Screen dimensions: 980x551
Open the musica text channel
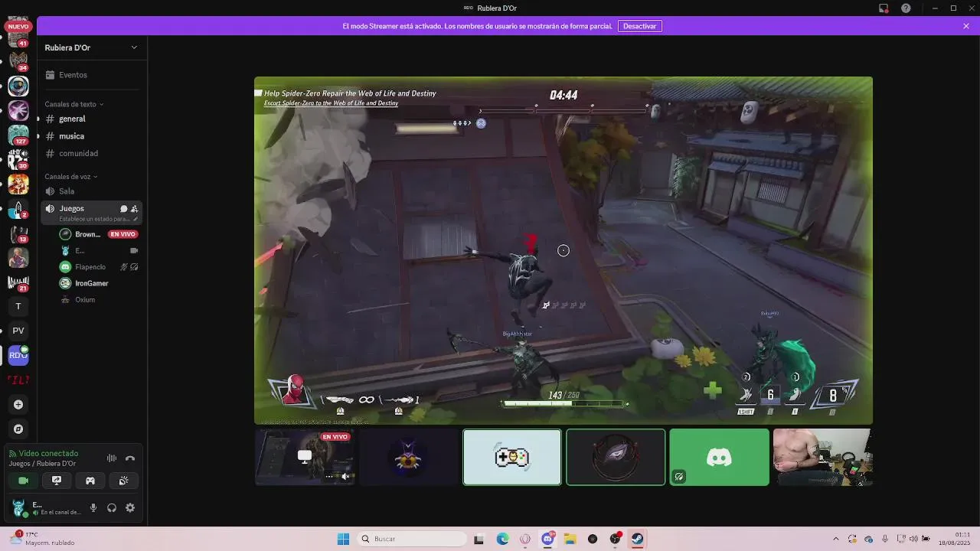point(92,136)
